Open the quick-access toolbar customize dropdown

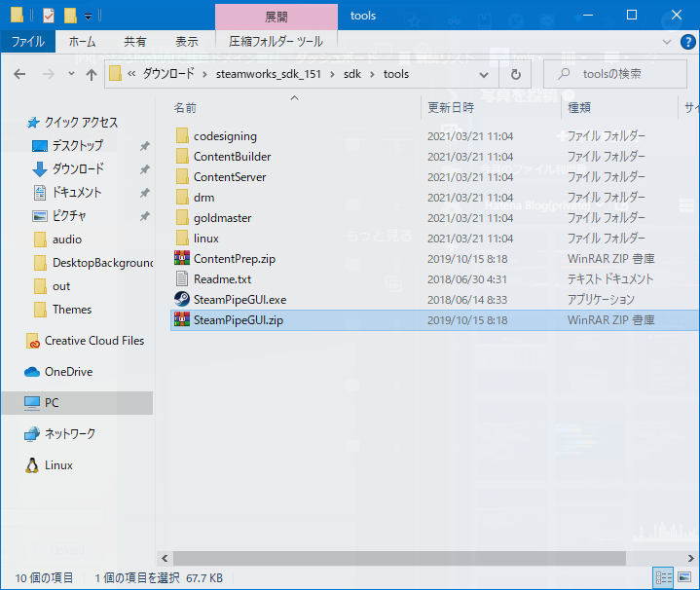click(x=88, y=17)
